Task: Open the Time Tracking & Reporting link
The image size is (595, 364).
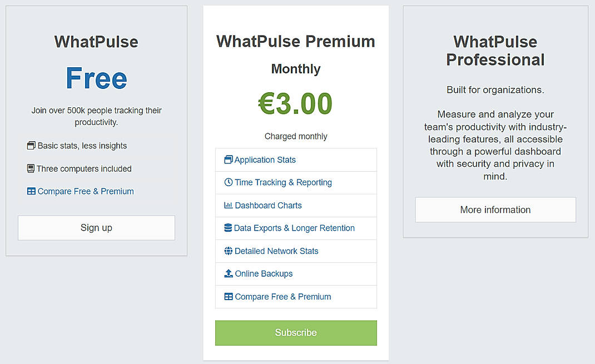Action: coord(283,182)
